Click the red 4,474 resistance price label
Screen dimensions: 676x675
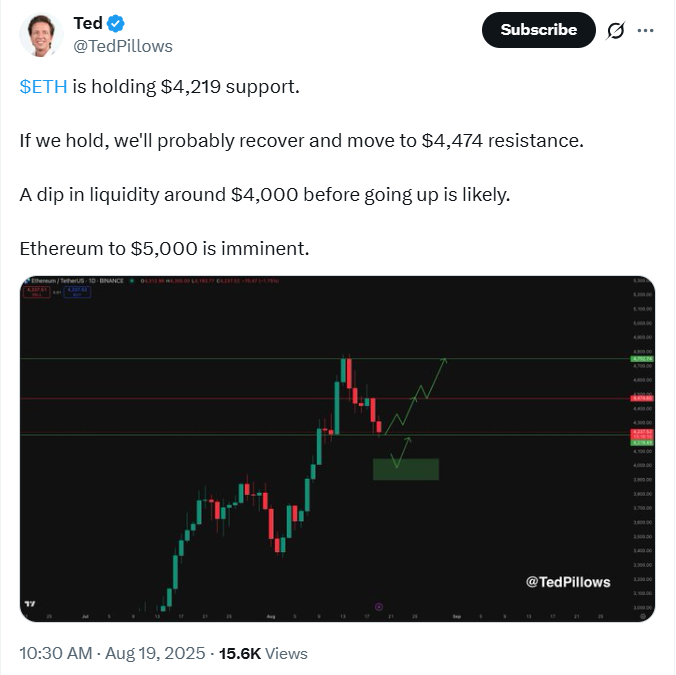(x=642, y=398)
